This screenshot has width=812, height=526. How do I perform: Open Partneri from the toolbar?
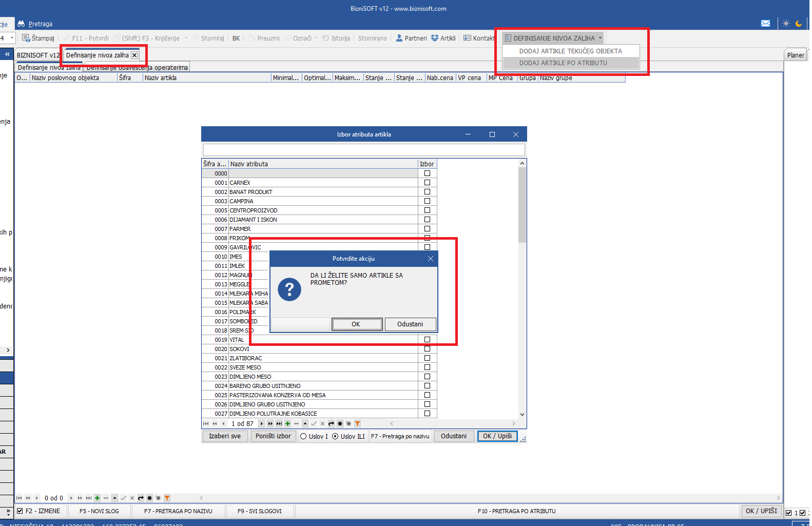(x=411, y=38)
